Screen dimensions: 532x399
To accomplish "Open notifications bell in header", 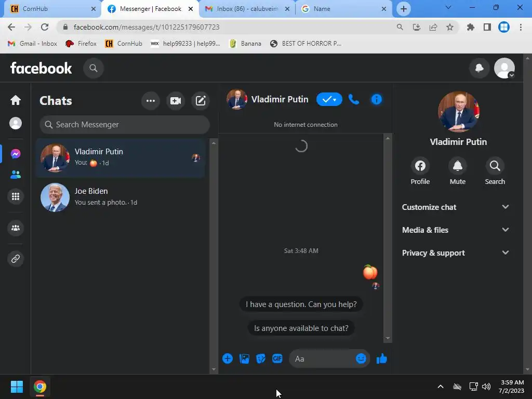I will (x=479, y=68).
